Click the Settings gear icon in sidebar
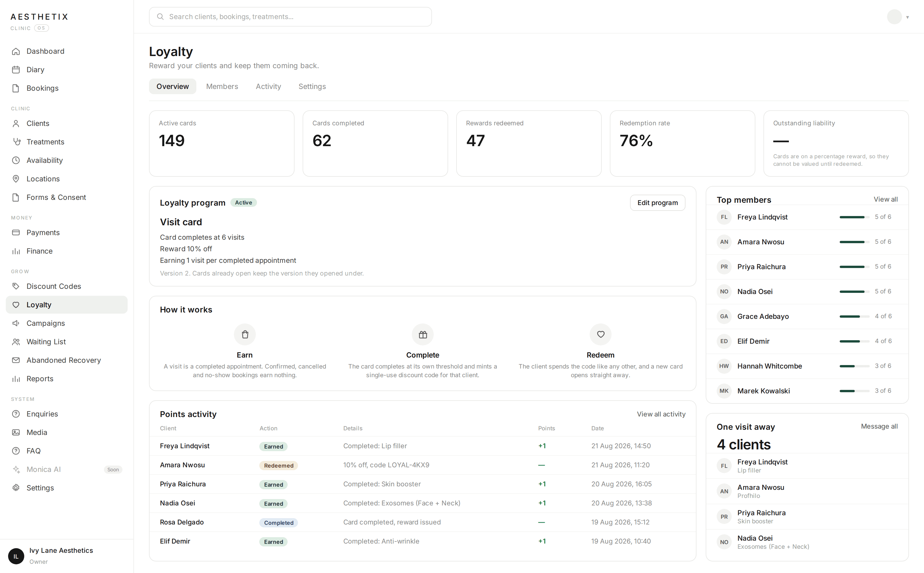 (16, 488)
